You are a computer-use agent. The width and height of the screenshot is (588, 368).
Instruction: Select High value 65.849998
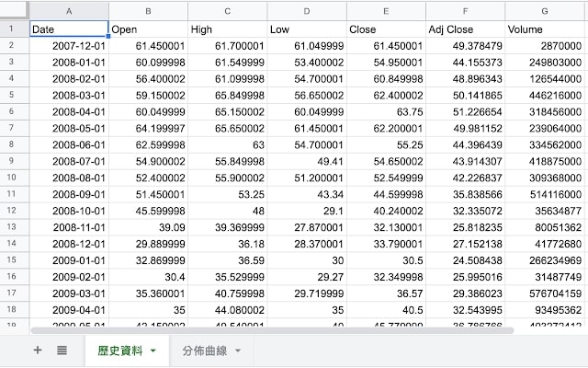coord(227,96)
